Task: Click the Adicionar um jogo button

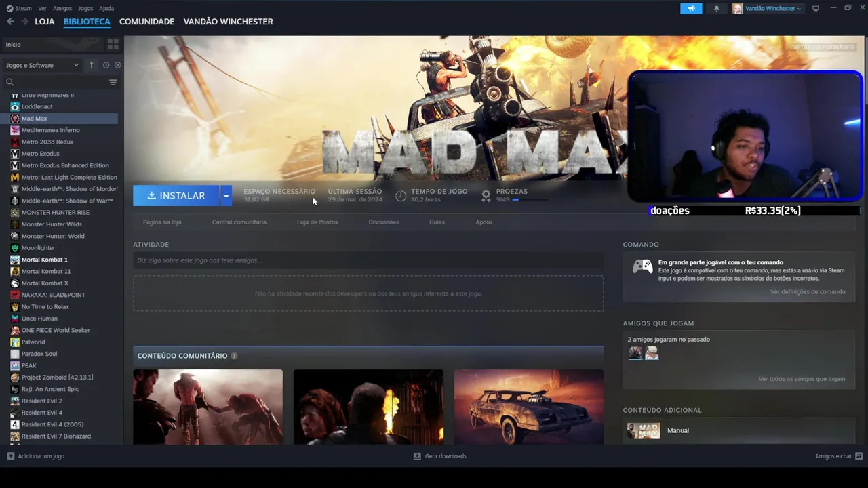Action: 36,456
